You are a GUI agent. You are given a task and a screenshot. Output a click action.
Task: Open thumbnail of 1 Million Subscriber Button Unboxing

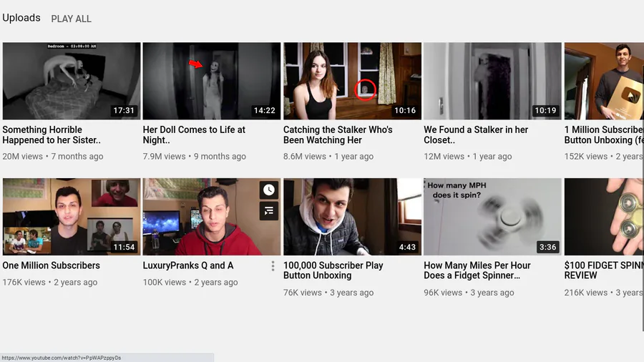(x=603, y=81)
